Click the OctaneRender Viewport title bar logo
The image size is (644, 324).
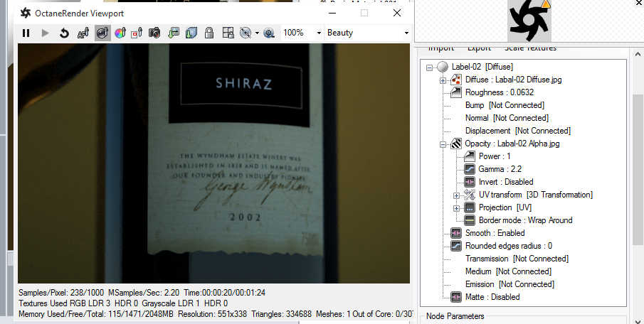point(26,13)
